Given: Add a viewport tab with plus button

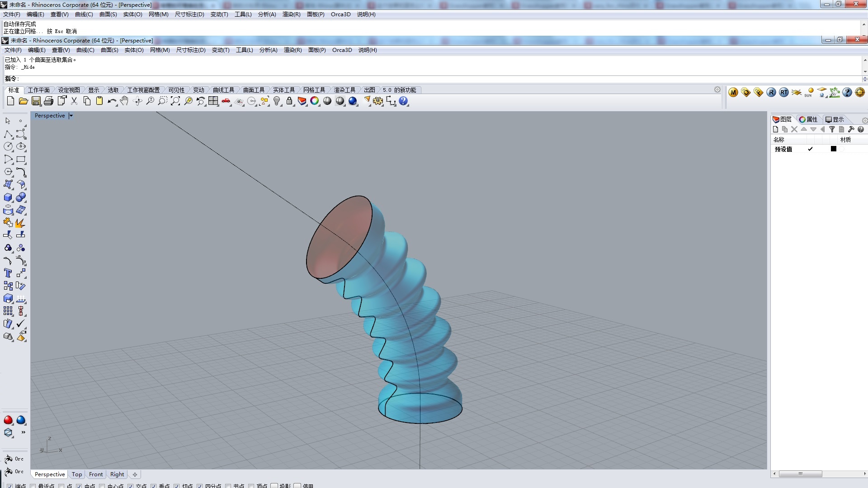Looking at the screenshot, I should pos(135,474).
